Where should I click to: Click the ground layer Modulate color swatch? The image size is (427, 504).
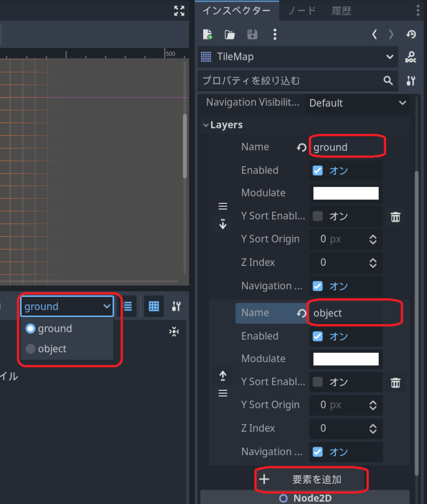(x=346, y=193)
